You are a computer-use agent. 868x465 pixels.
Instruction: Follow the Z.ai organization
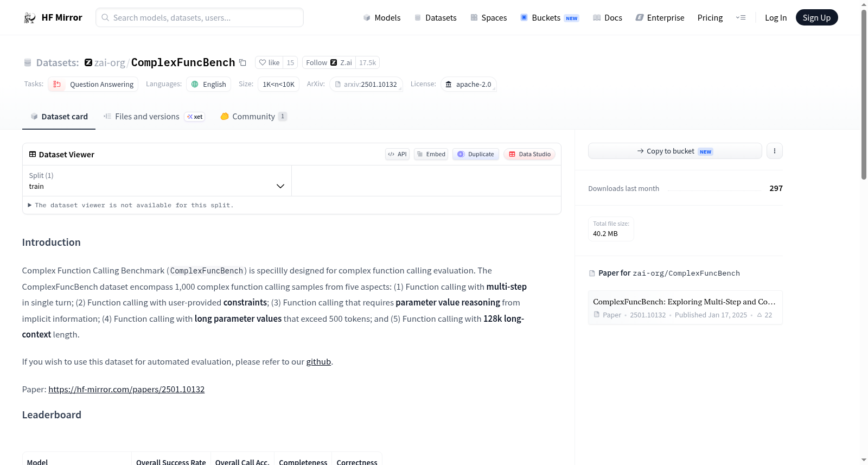tap(329, 63)
